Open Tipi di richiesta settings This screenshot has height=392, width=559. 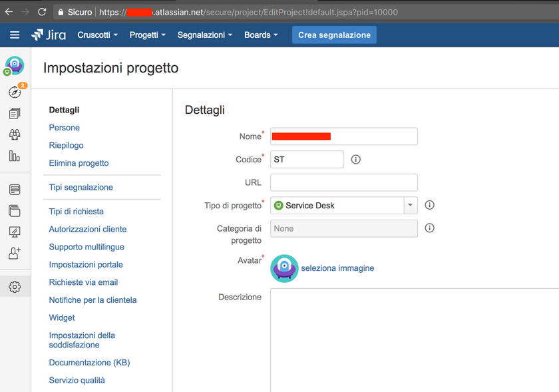point(77,212)
